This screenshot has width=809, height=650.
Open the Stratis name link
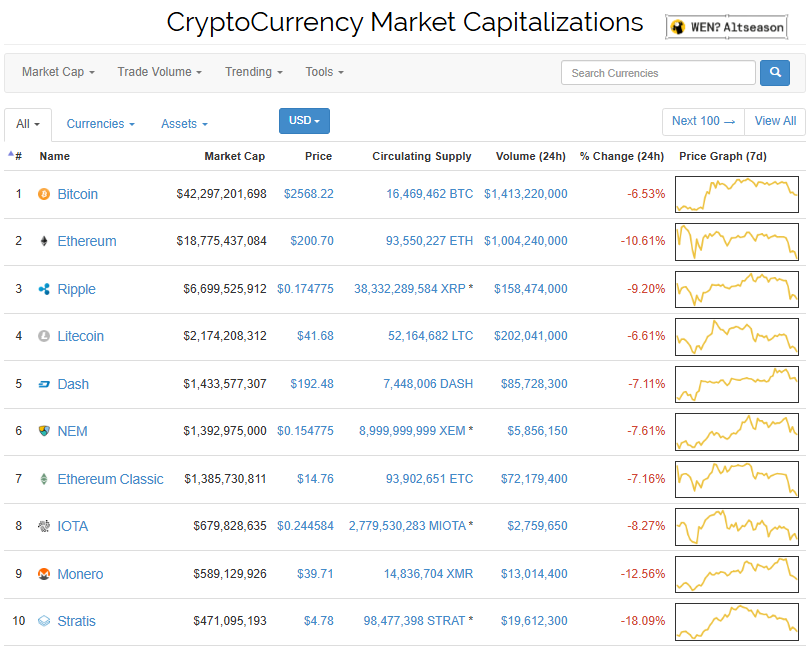tap(76, 621)
